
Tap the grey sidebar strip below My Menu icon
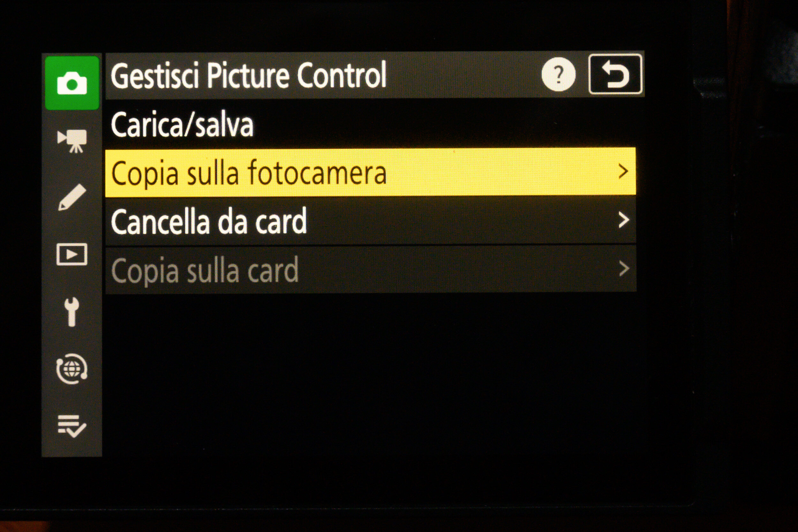pos(72,448)
